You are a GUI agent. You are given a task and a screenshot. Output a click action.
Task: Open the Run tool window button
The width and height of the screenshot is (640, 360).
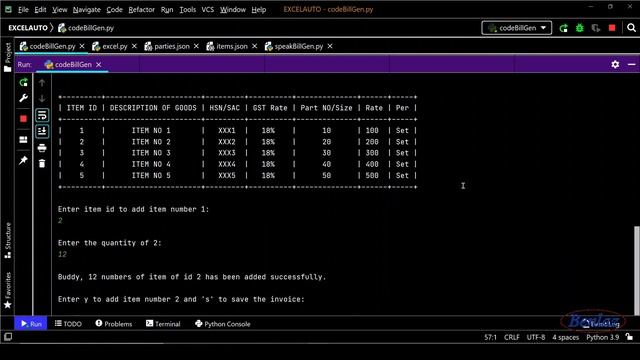click(x=31, y=324)
